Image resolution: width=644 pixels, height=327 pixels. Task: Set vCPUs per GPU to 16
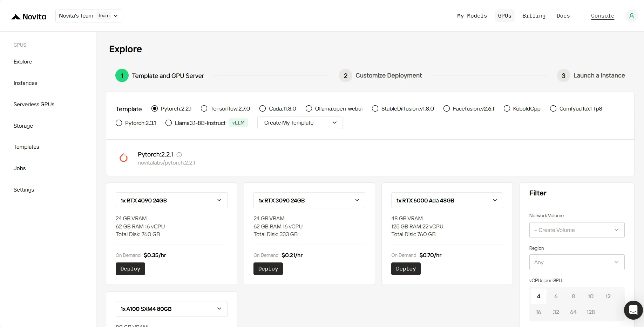tap(538, 312)
